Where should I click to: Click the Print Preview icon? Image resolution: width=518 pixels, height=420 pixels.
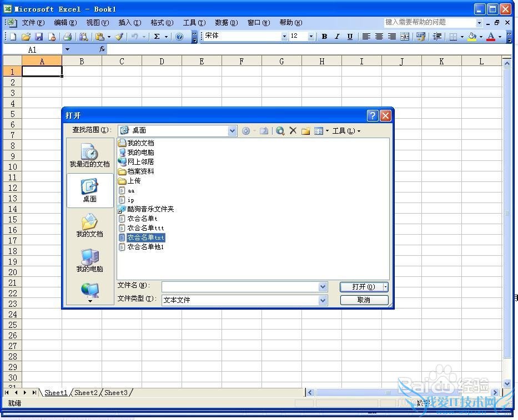tap(84, 37)
